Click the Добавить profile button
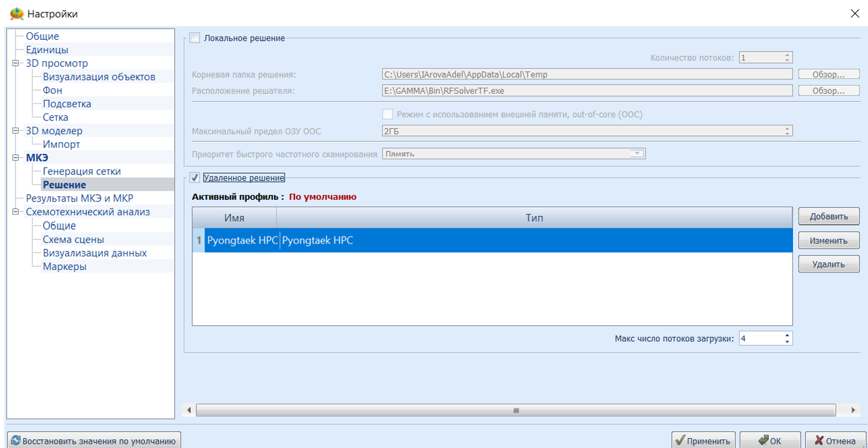 pos(828,217)
